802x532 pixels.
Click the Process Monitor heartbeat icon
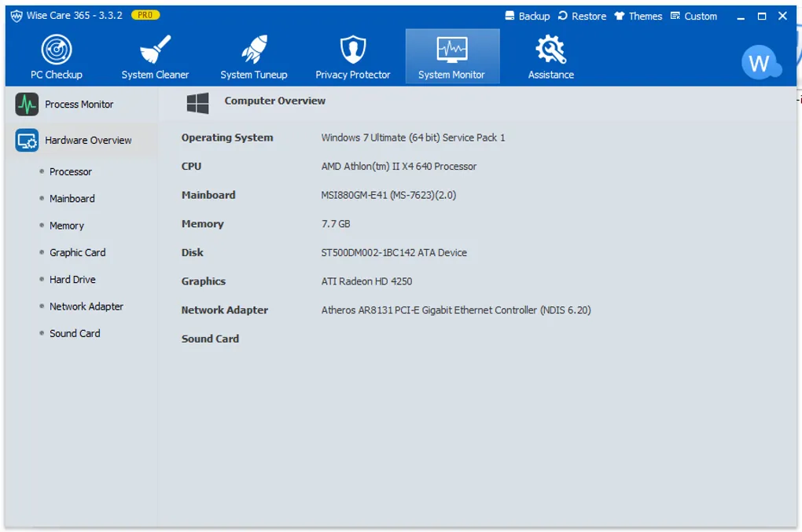click(x=27, y=105)
